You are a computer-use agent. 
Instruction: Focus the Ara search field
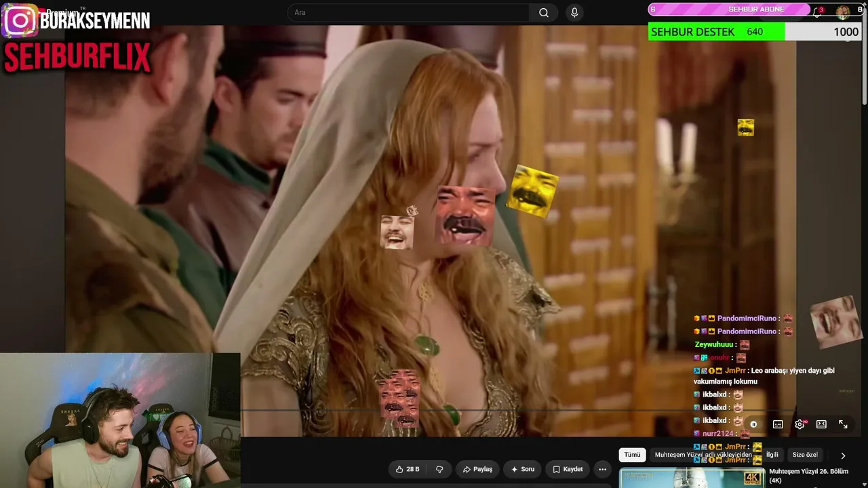point(408,13)
